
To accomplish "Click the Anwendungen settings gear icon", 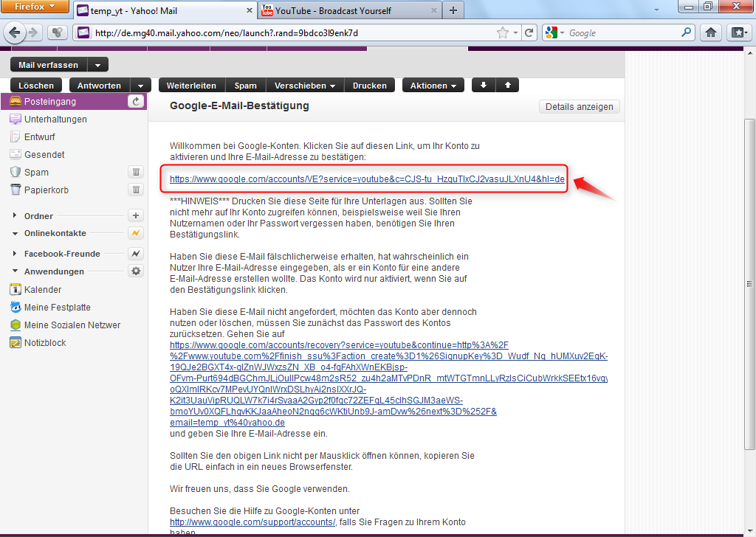I will [x=136, y=271].
